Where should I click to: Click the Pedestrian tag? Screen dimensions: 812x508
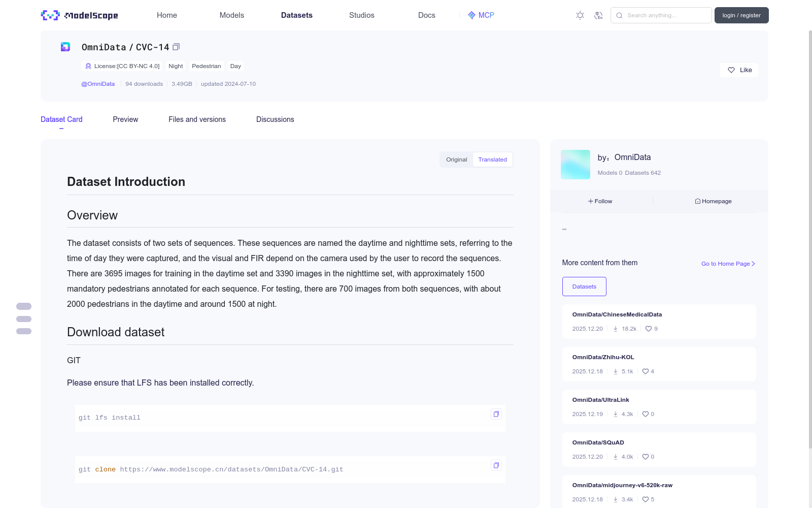pyautogui.click(x=207, y=66)
